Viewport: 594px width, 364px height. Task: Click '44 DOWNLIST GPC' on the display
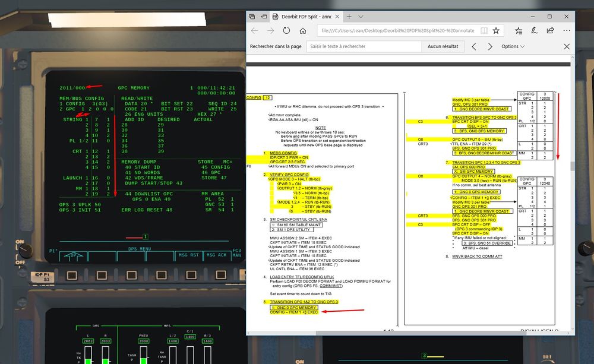coord(149,194)
